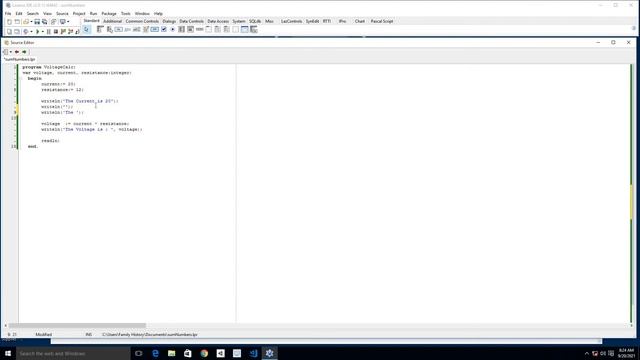Jump forward in Source Editor history
640x360 pixels.
tap(24, 52)
